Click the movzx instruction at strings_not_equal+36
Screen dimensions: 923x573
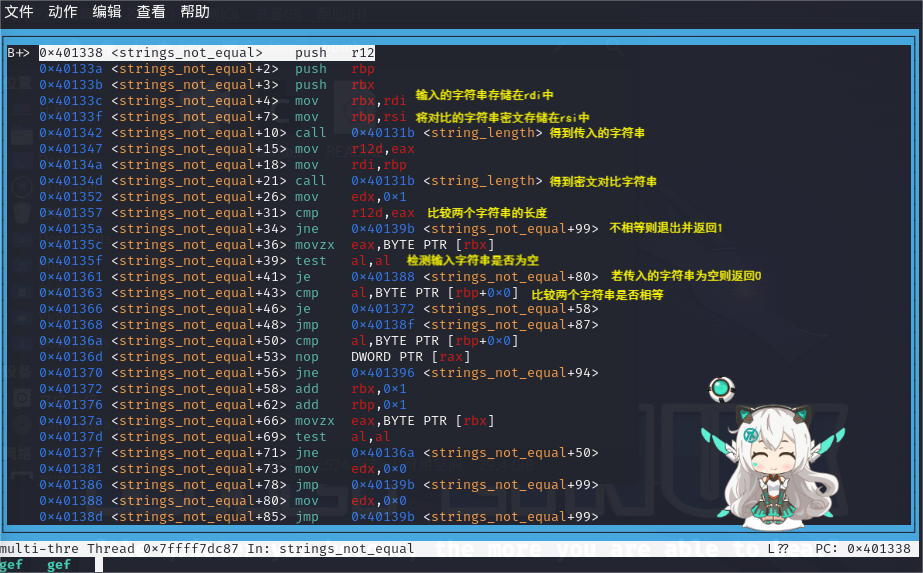click(x=310, y=245)
